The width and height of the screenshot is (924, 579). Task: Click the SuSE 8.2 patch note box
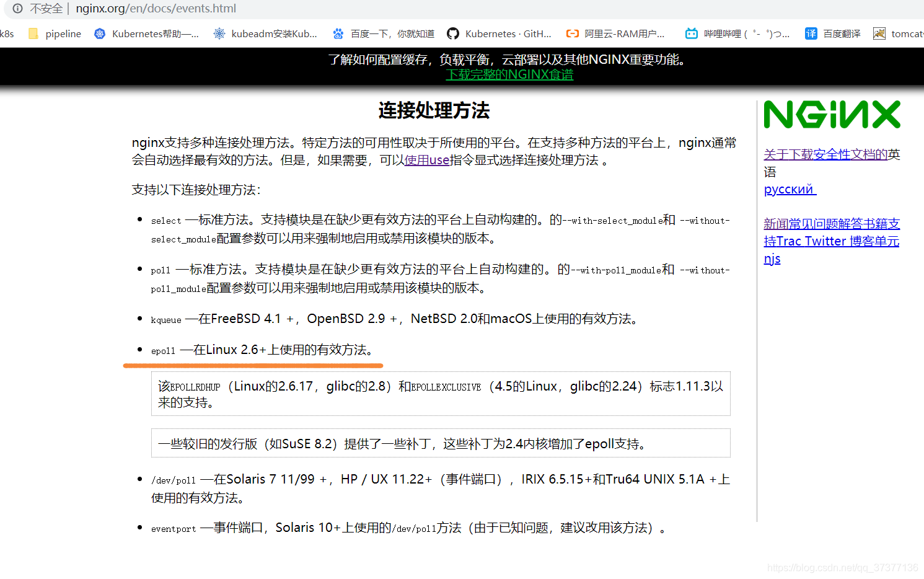441,443
